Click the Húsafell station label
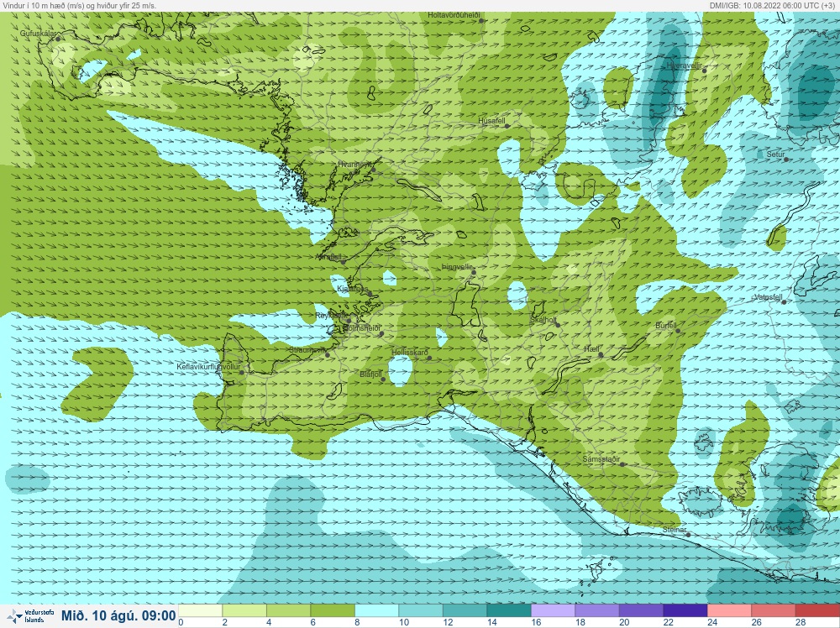The width and height of the screenshot is (840, 628). (491, 121)
